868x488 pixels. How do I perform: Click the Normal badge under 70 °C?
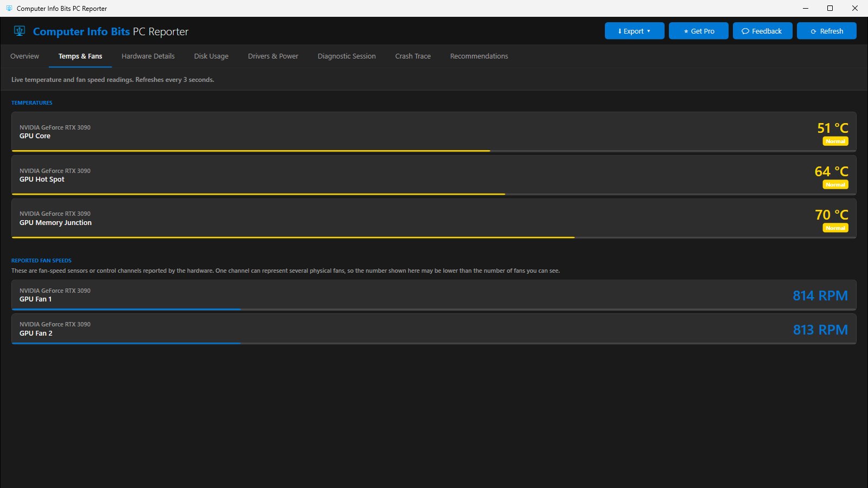835,228
